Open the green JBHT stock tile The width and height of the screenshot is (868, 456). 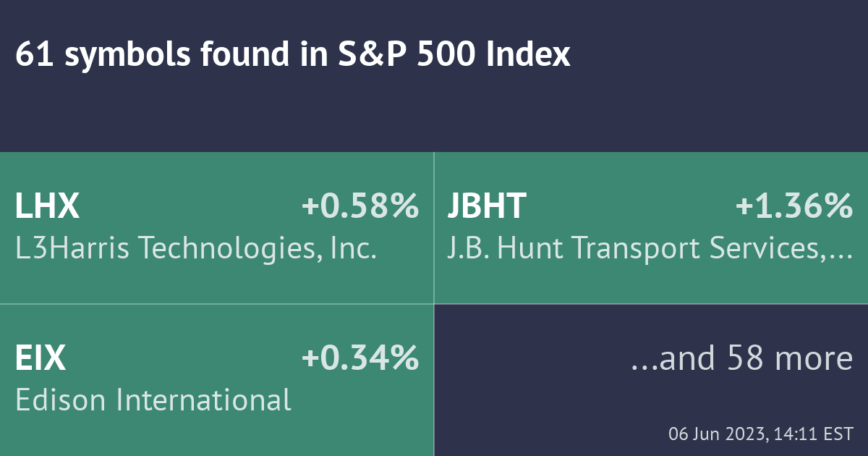[x=651, y=228]
